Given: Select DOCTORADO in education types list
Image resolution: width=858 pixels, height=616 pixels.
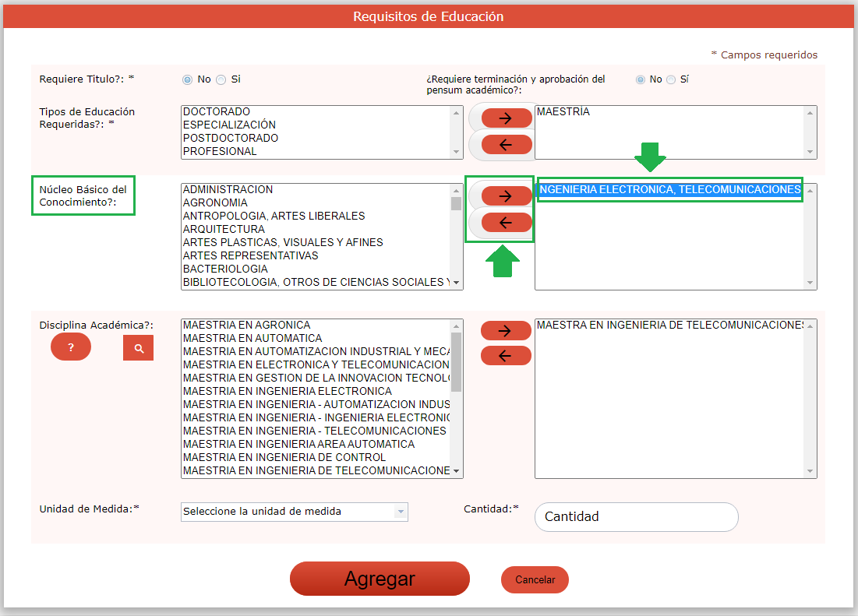Looking at the screenshot, I should (x=217, y=112).
